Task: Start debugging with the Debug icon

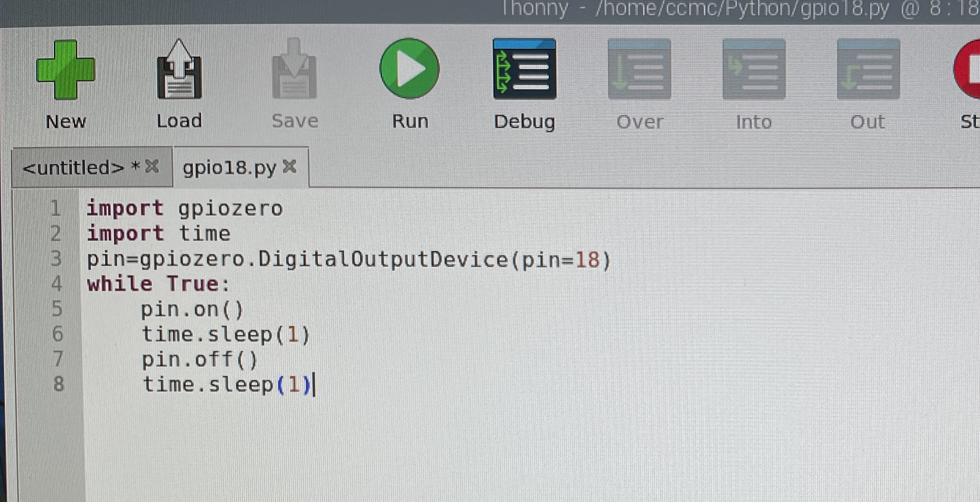Action: [x=524, y=69]
